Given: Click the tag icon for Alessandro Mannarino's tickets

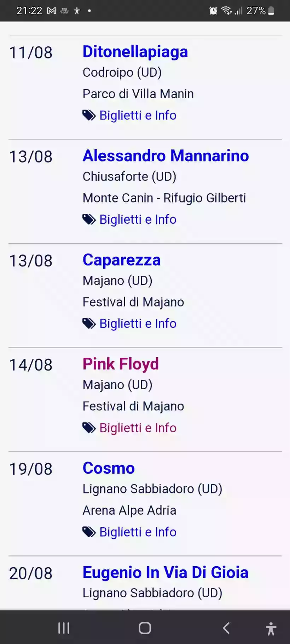Looking at the screenshot, I should point(88,219).
